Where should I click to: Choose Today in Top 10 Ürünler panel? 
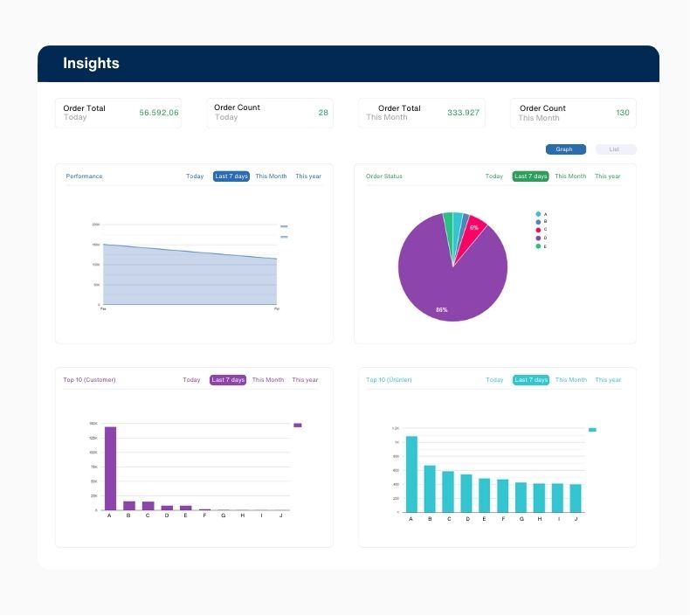click(494, 380)
